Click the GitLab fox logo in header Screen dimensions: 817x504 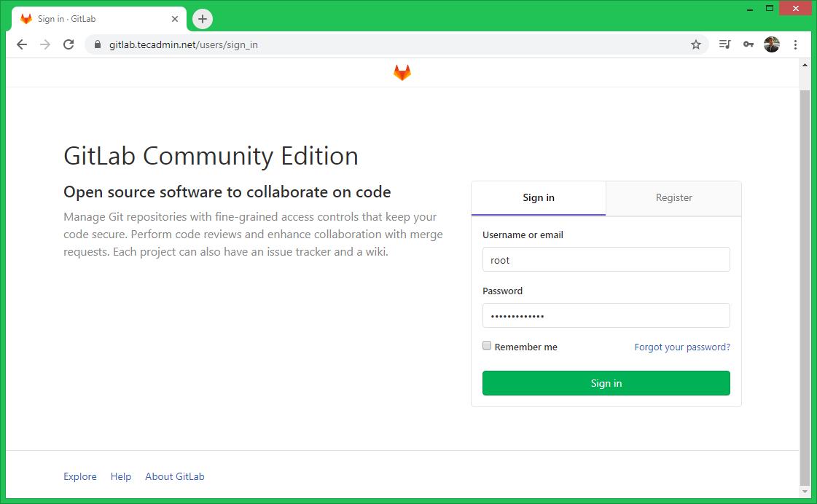coord(402,72)
